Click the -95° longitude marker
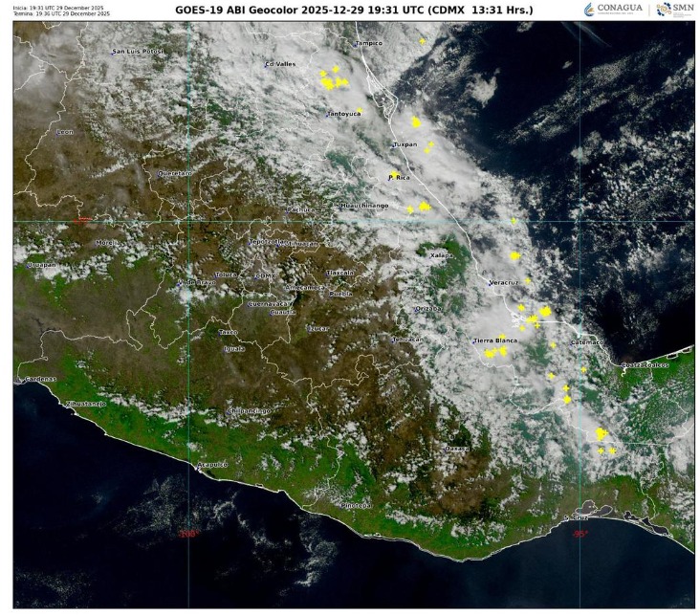 point(579,534)
